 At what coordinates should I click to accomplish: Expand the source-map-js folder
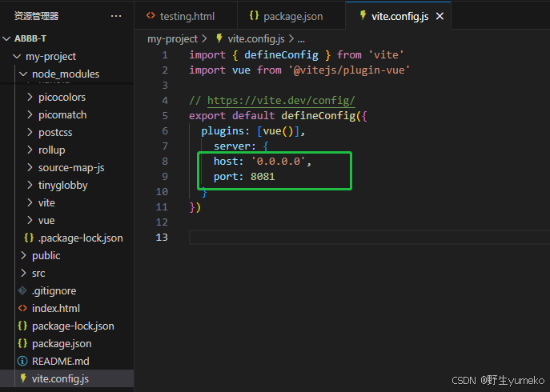(30, 167)
